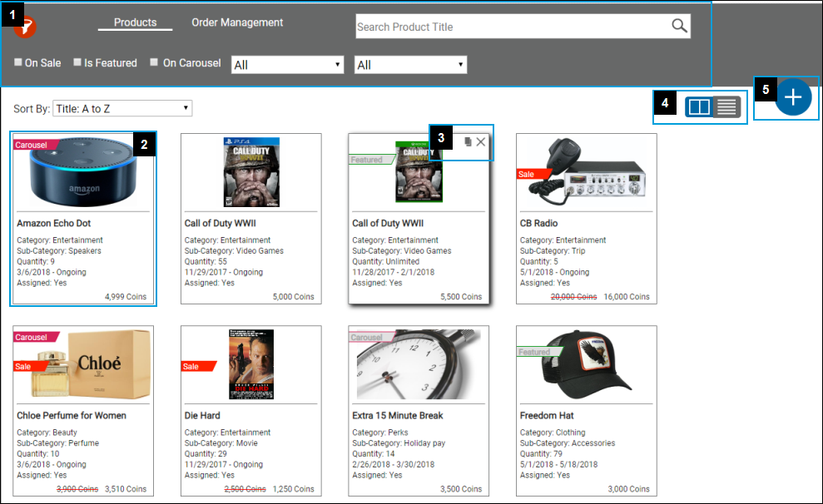Check the On Carousel filter

coord(154,62)
